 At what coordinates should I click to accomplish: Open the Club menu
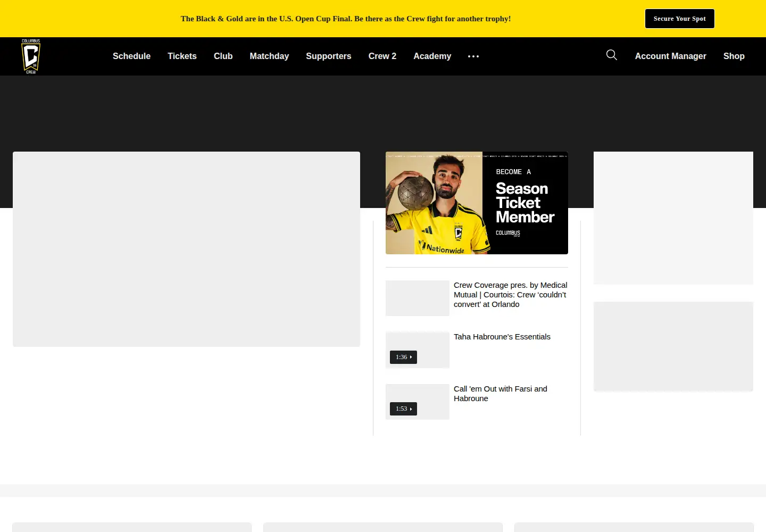click(x=223, y=56)
